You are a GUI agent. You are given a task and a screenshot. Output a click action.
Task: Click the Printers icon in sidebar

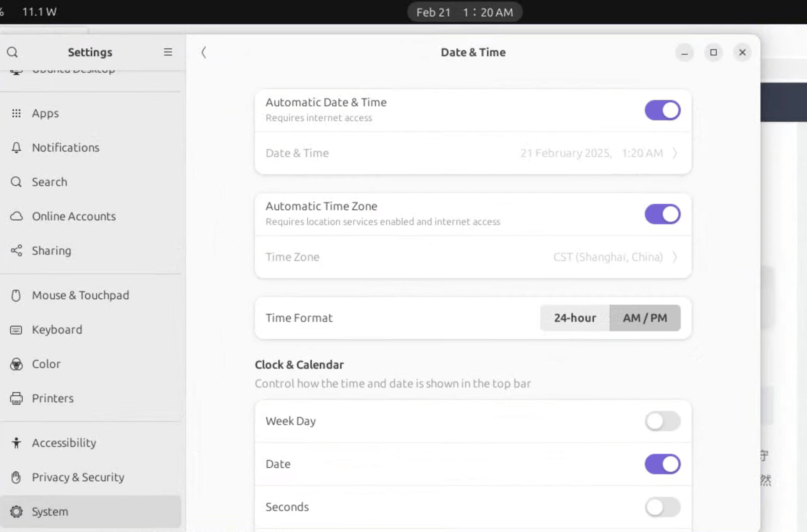pyautogui.click(x=16, y=398)
